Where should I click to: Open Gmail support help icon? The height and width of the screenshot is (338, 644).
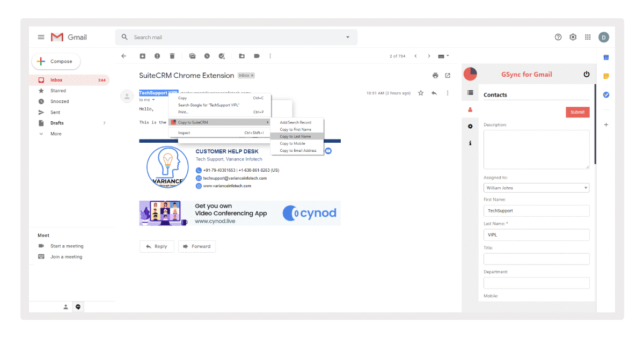tap(558, 37)
